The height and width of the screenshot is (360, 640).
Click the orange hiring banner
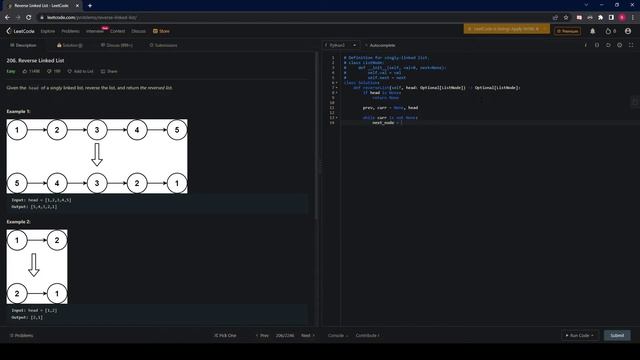tap(506, 29)
